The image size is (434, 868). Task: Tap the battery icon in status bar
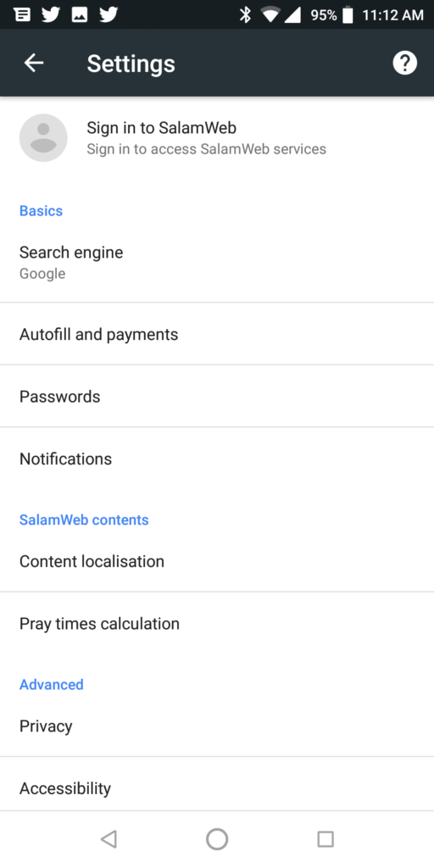[348, 14]
